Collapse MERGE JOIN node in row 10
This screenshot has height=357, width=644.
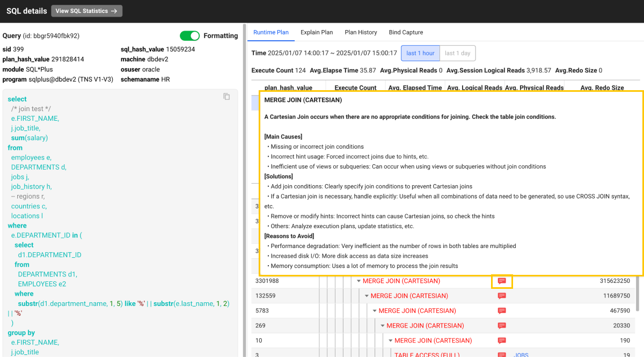(390, 341)
